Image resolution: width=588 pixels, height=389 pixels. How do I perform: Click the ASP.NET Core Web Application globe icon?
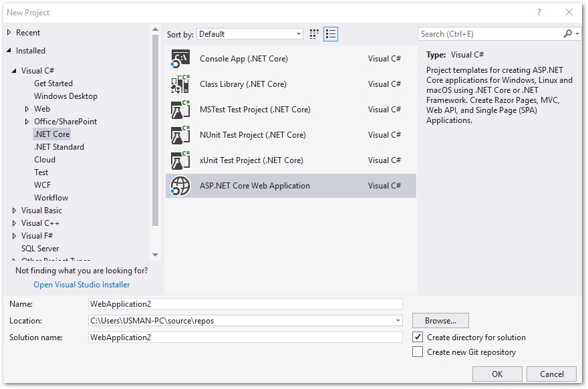178,185
